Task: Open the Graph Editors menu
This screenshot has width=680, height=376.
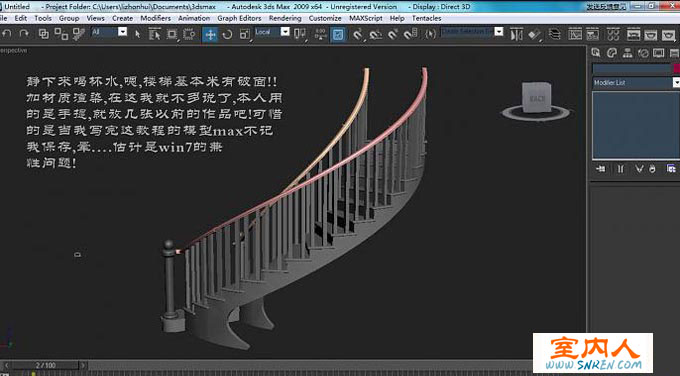Action: (239, 18)
